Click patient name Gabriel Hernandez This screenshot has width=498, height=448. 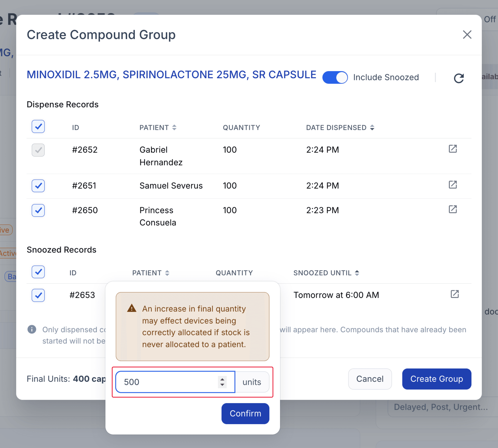coord(161,156)
